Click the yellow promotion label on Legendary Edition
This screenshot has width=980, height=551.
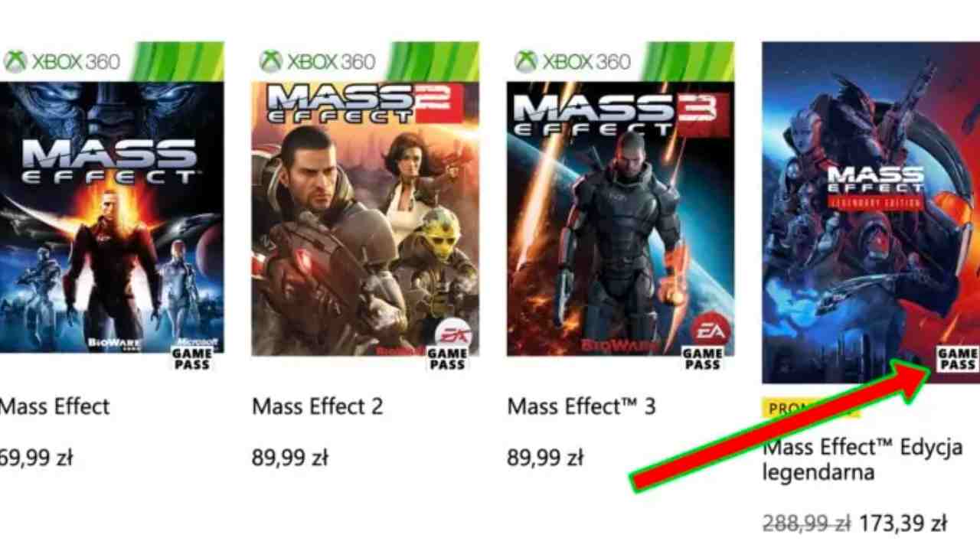pos(811,409)
